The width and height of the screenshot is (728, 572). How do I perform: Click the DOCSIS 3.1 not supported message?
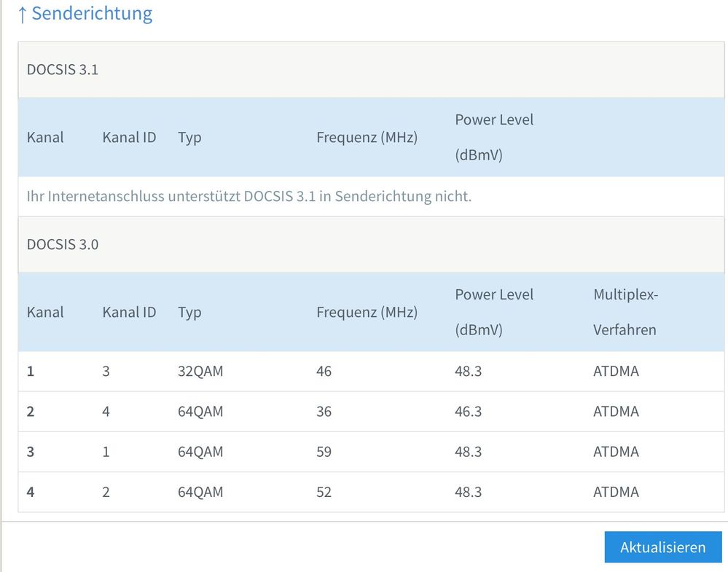point(248,197)
